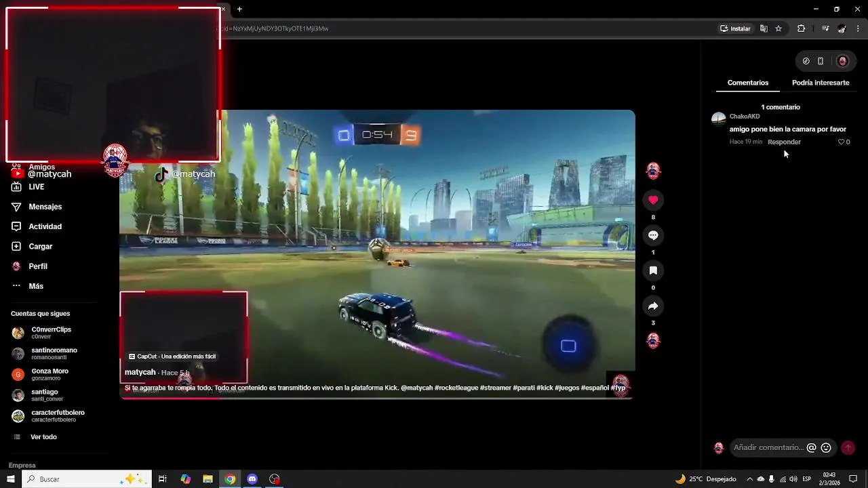Click the matycah username in video caption
Viewport: 868px width, 488px height.
point(140,372)
